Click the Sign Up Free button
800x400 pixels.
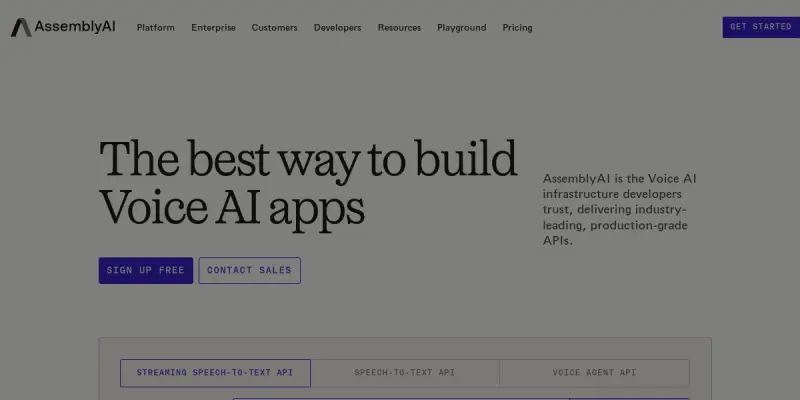click(146, 270)
